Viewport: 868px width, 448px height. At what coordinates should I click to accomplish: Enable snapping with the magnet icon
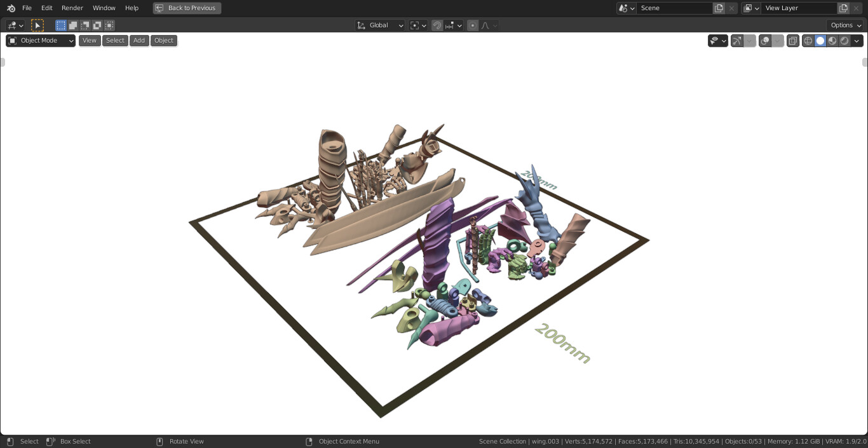437,25
